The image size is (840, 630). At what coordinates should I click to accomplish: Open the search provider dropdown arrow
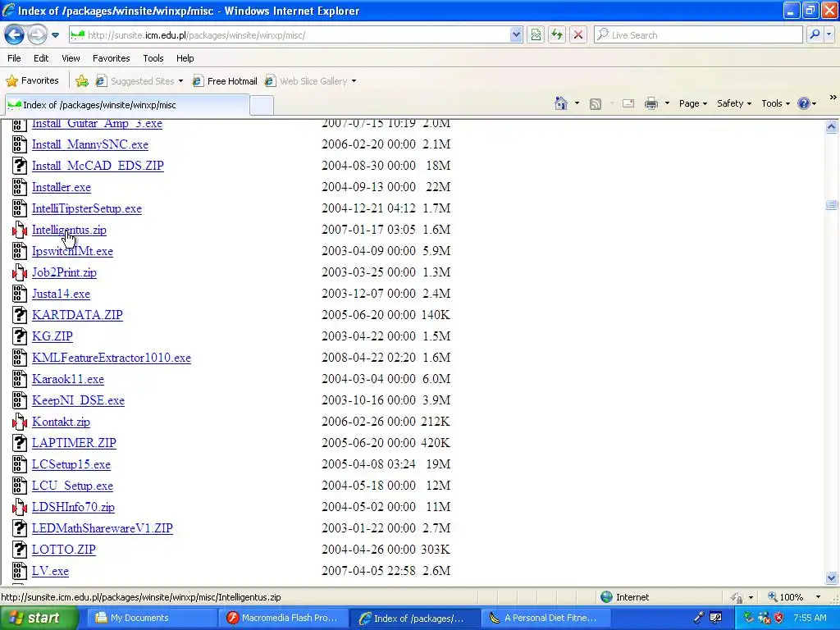(829, 34)
